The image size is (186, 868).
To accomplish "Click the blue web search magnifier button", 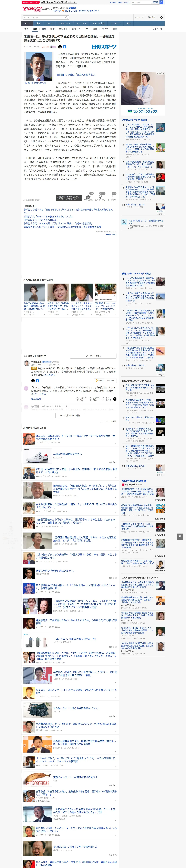I will 161,2.
